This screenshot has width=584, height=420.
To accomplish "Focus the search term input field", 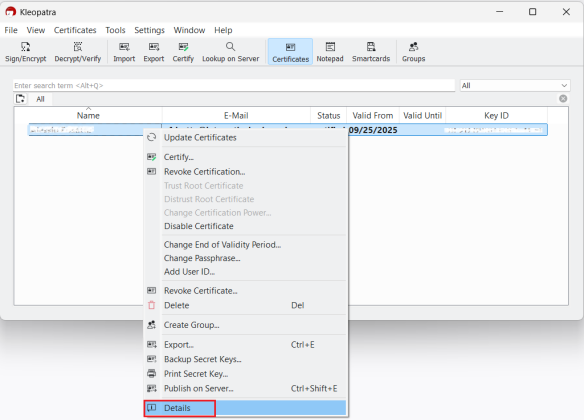I will coord(234,86).
